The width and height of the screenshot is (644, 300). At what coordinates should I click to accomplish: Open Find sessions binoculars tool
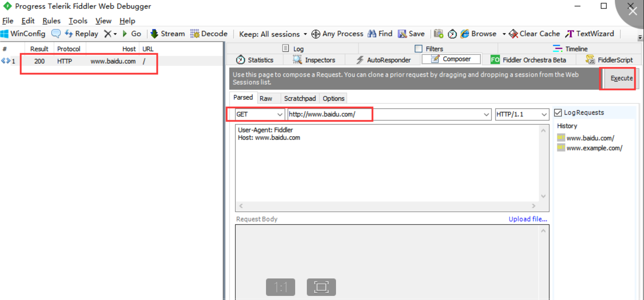380,34
